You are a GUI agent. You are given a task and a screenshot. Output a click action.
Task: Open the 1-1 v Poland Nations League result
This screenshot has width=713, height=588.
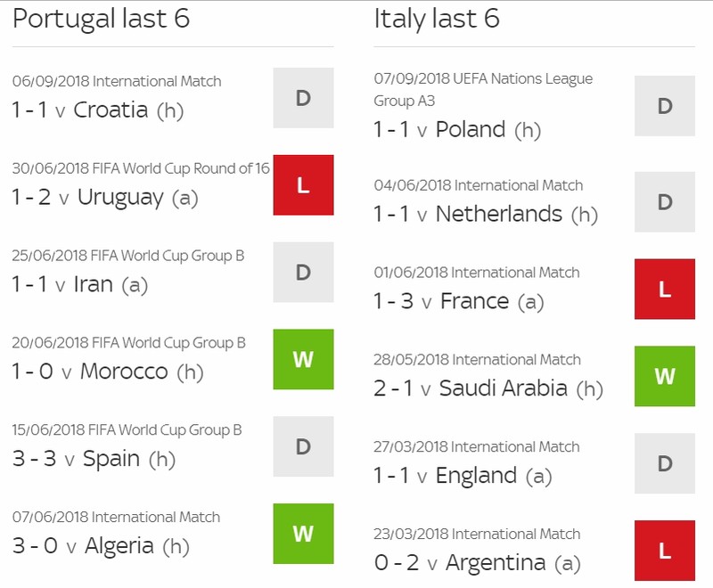(457, 129)
